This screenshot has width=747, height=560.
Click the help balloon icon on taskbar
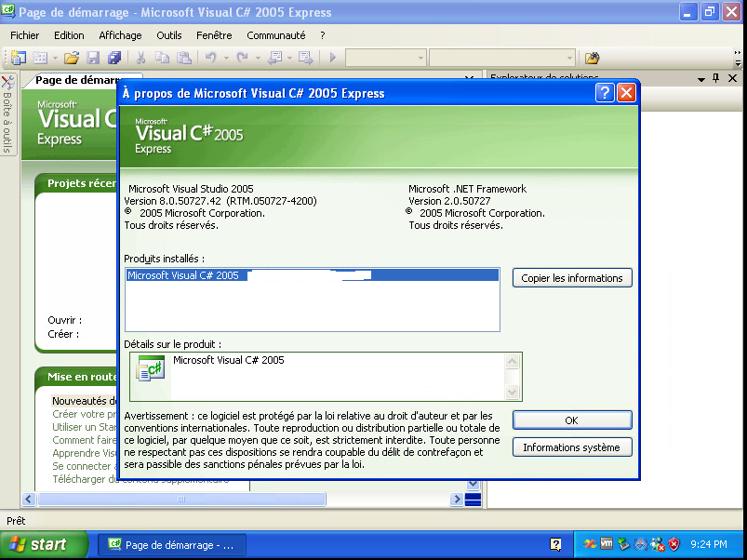tap(555, 544)
